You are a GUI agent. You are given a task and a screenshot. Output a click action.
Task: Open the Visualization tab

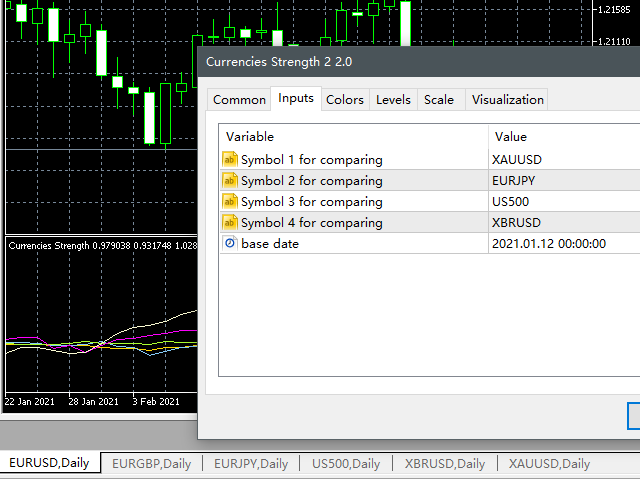click(x=507, y=99)
